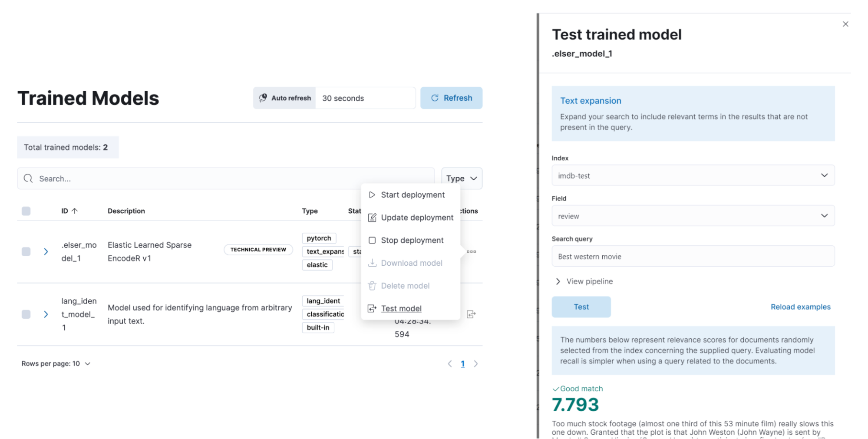Open the Index dropdown showing imdb-test

point(693,175)
